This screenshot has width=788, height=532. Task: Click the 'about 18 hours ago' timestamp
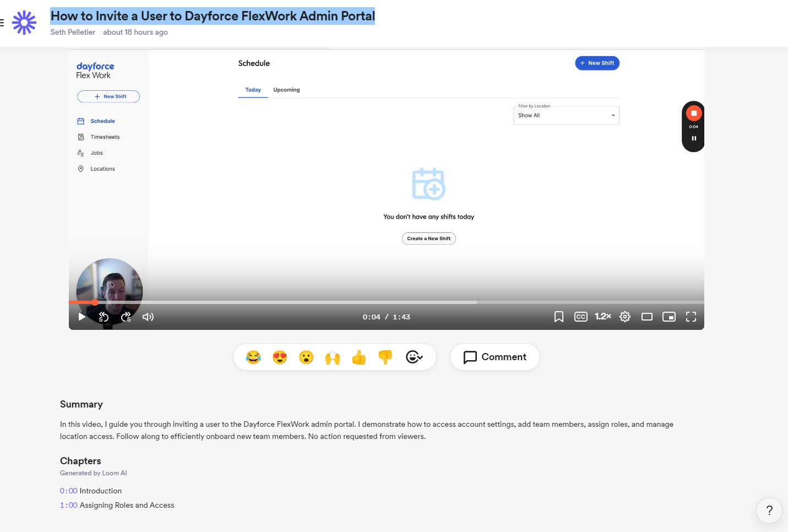tap(135, 32)
